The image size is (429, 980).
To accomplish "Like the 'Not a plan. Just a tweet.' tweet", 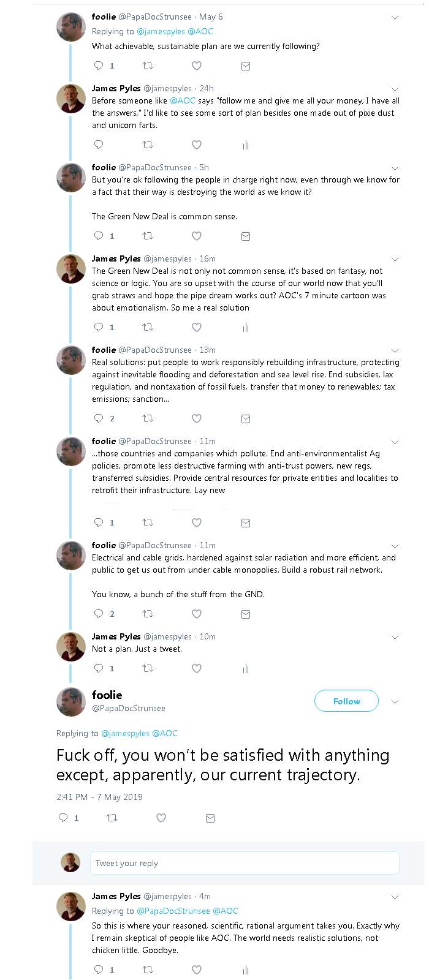I will click(197, 668).
